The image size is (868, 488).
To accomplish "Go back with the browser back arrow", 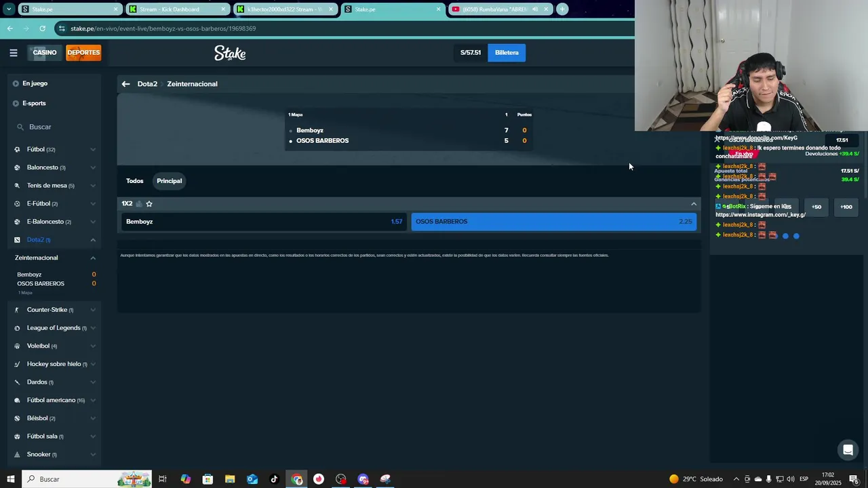I will click(x=9, y=28).
